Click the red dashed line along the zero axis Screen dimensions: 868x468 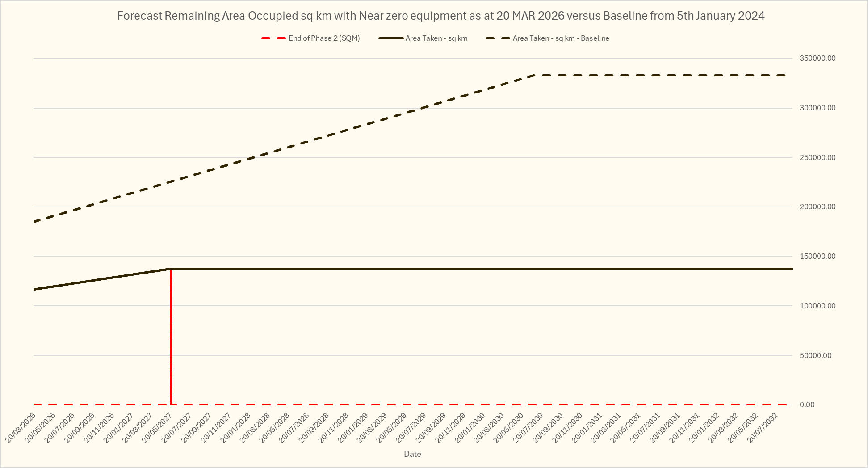(402, 405)
